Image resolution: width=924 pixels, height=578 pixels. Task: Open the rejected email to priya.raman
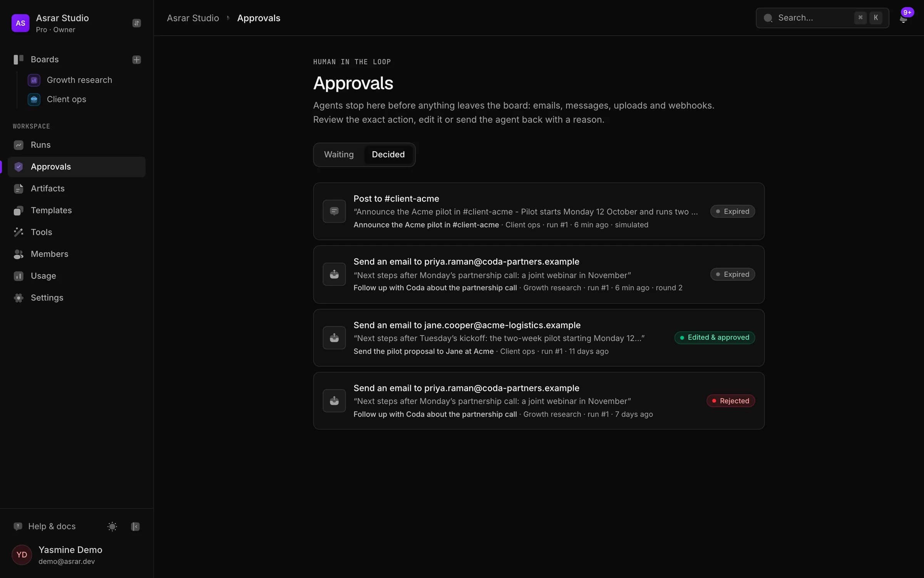click(x=539, y=401)
